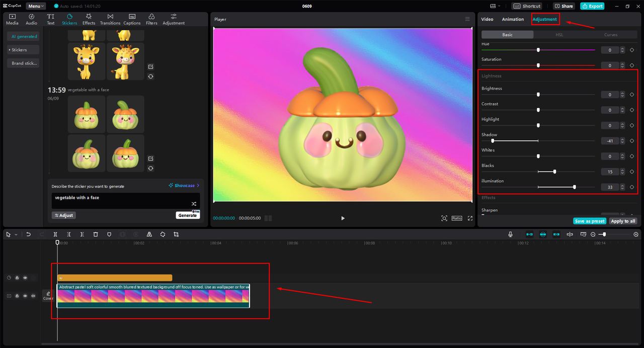Open the Effects panel
Viewport: 644px width, 348px height.
pyautogui.click(x=89, y=19)
